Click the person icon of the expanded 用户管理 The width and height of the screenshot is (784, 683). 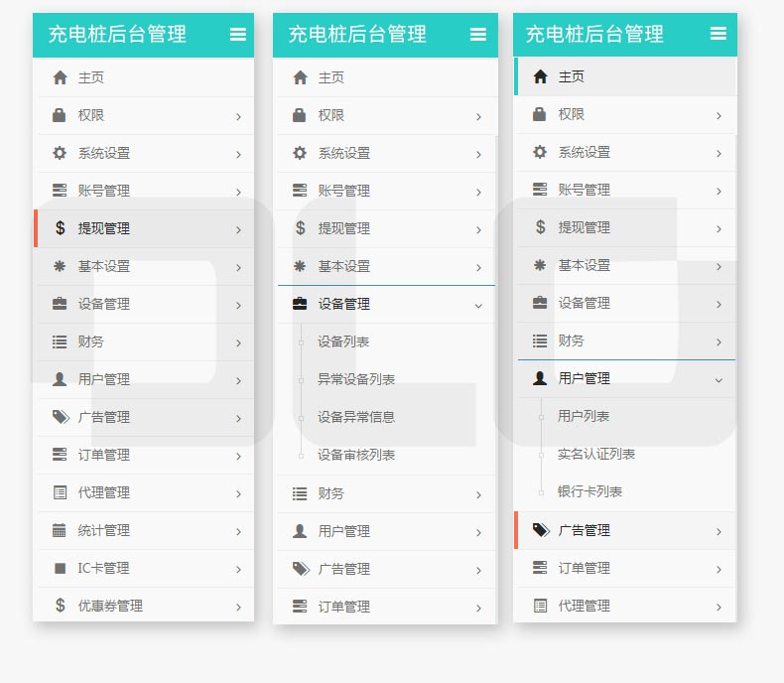click(x=540, y=378)
